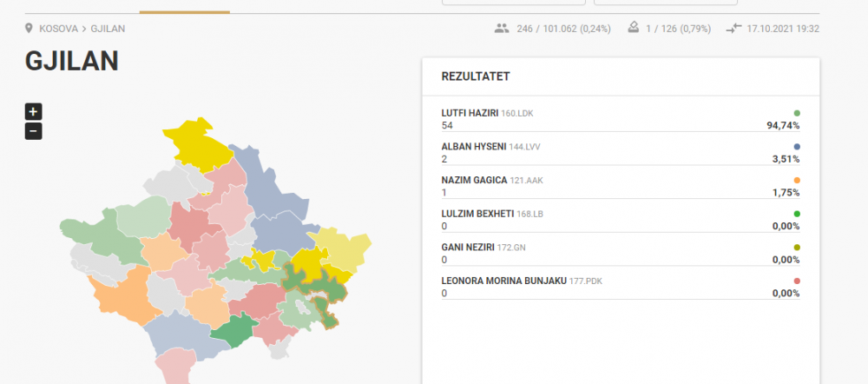Click the ballot box counted icon
868x384 pixels.
click(x=634, y=29)
